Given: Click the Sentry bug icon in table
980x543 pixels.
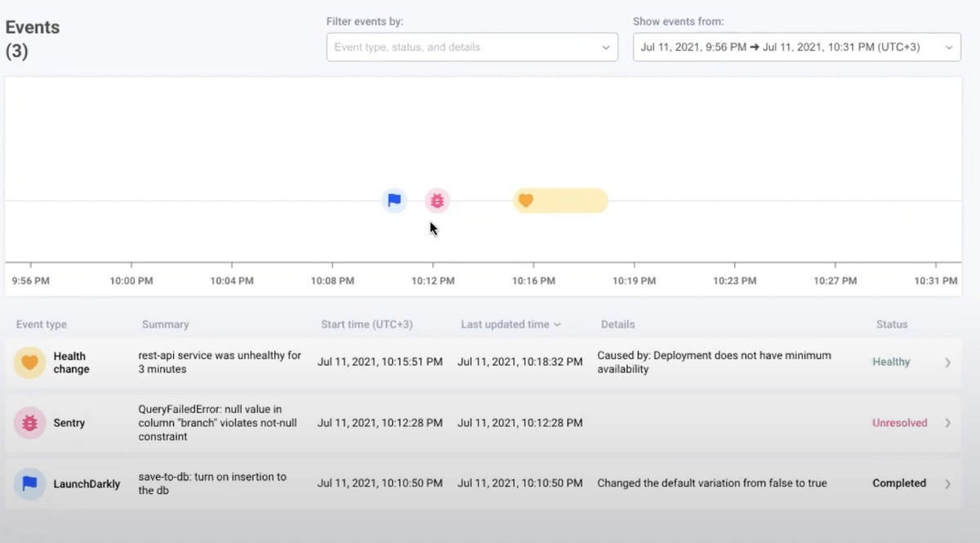Looking at the screenshot, I should (29, 423).
